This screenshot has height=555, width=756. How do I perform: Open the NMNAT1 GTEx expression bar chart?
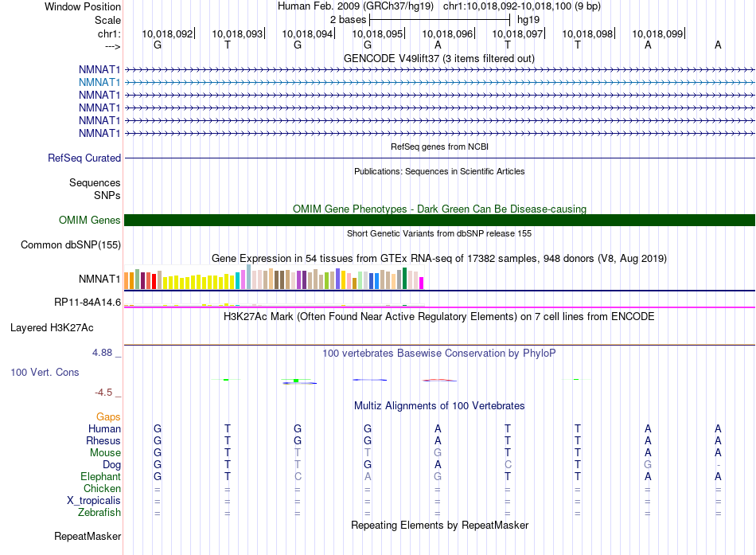[275, 279]
